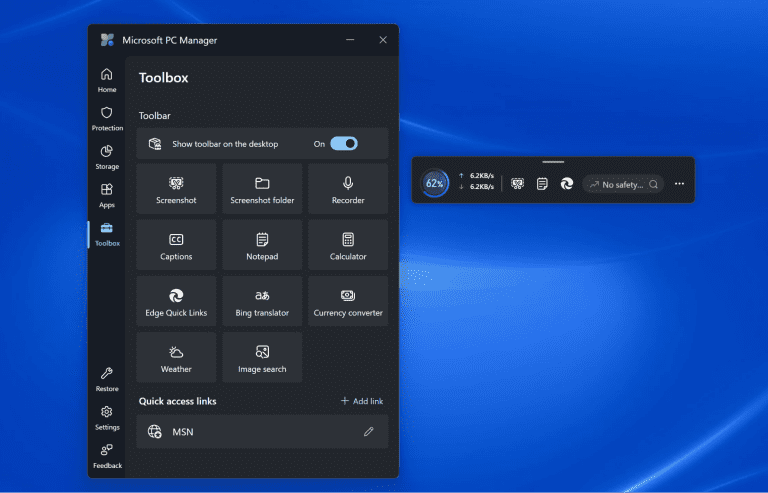Launch the Recorder tool
This screenshot has width=768, height=493.
(x=348, y=189)
